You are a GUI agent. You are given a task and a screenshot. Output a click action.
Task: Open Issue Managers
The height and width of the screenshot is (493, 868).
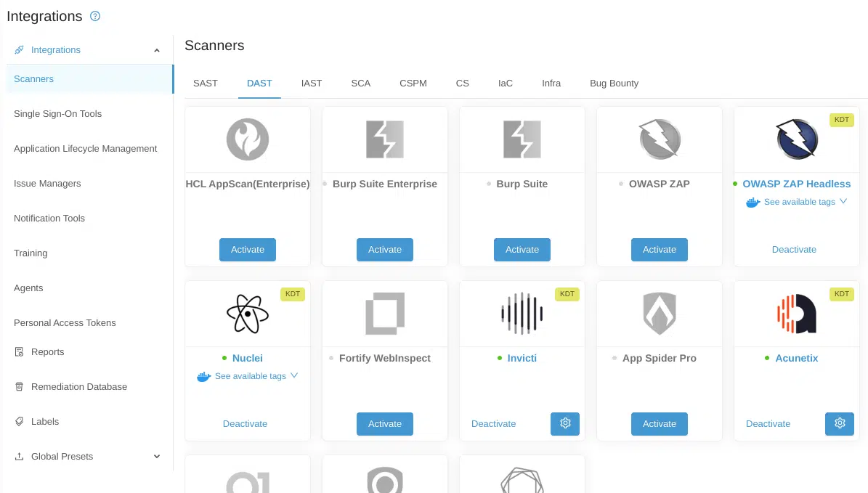47,184
